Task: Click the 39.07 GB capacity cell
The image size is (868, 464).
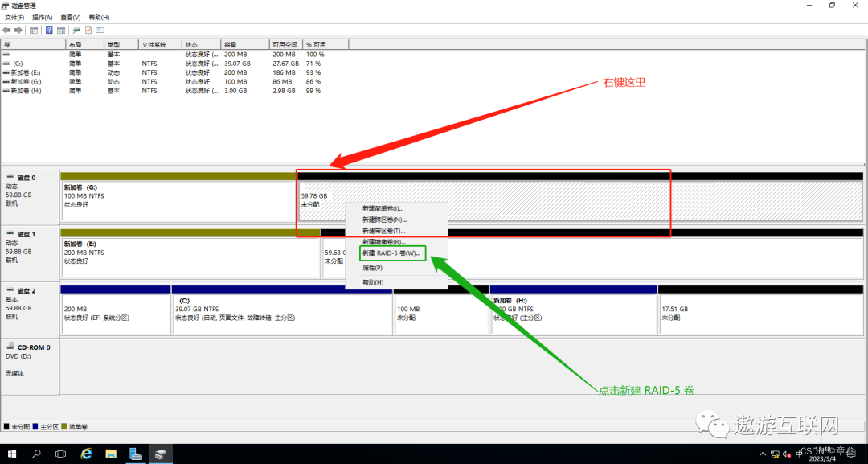Action: pyautogui.click(x=237, y=64)
